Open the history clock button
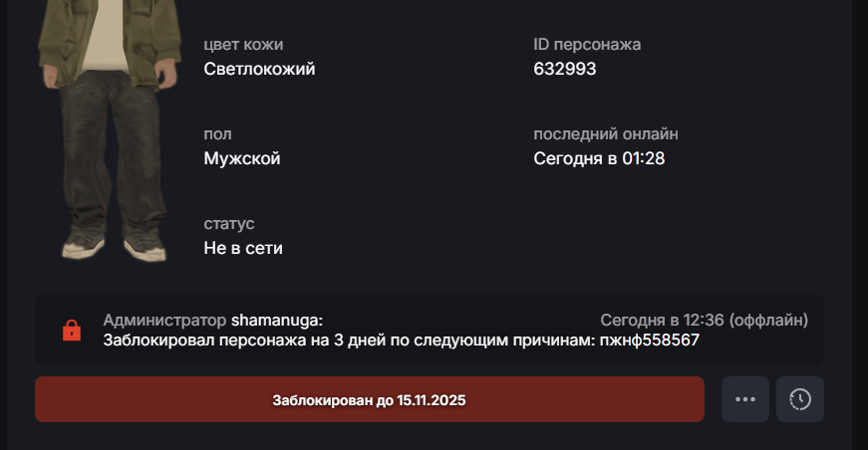Image resolution: width=868 pixels, height=450 pixels. [800, 399]
